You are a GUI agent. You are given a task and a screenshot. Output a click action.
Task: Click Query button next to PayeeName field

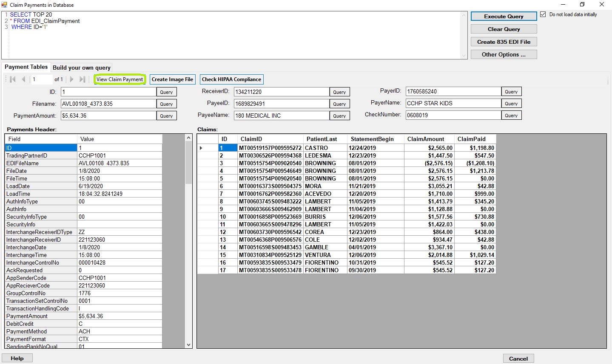coord(339,116)
